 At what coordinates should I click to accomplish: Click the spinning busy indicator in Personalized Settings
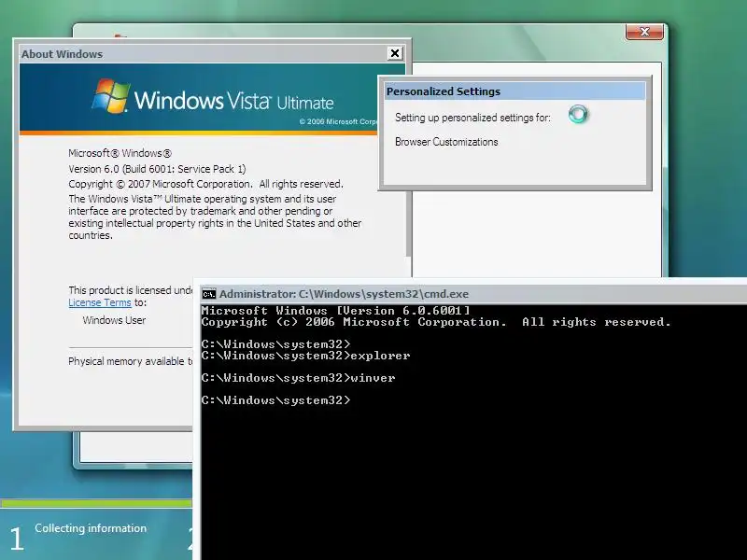click(x=578, y=114)
